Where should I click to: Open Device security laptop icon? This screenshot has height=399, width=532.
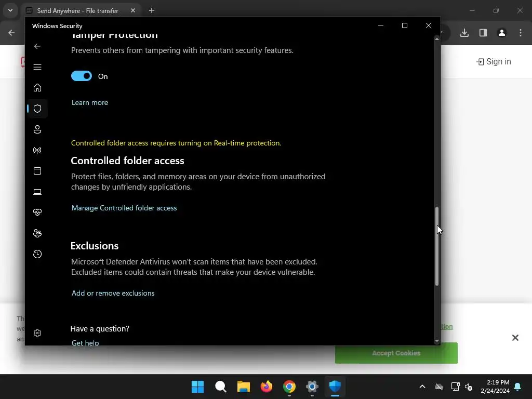tap(37, 192)
